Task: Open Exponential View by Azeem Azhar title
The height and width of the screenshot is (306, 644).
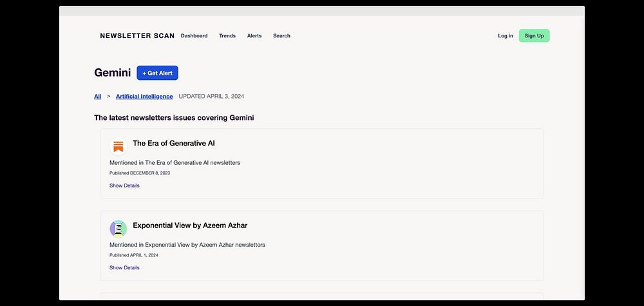Action: pos(190,225)
